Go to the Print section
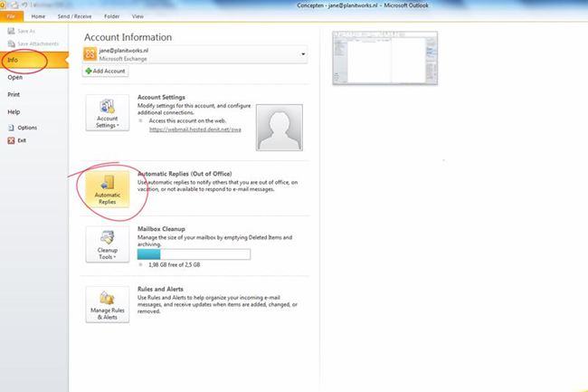The width and height of the screenshot is (588, 392). (14, 94)
